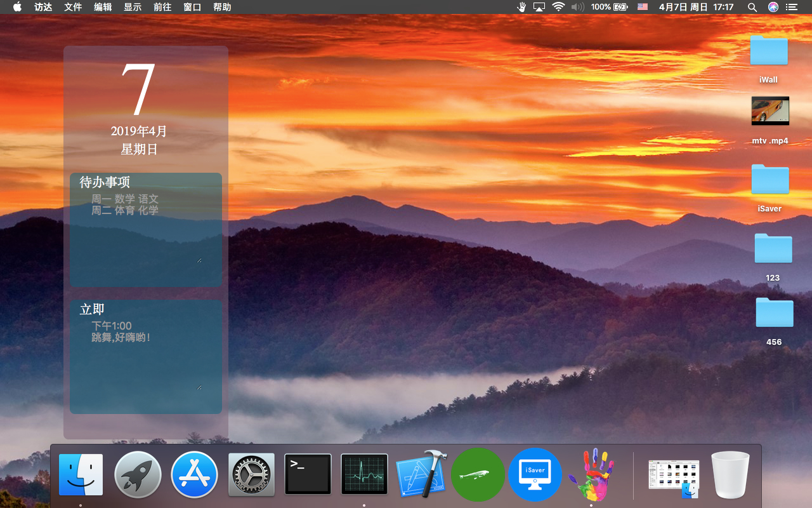
Task: Click the 下午1:00 line
Action: [x=112, y=326]
